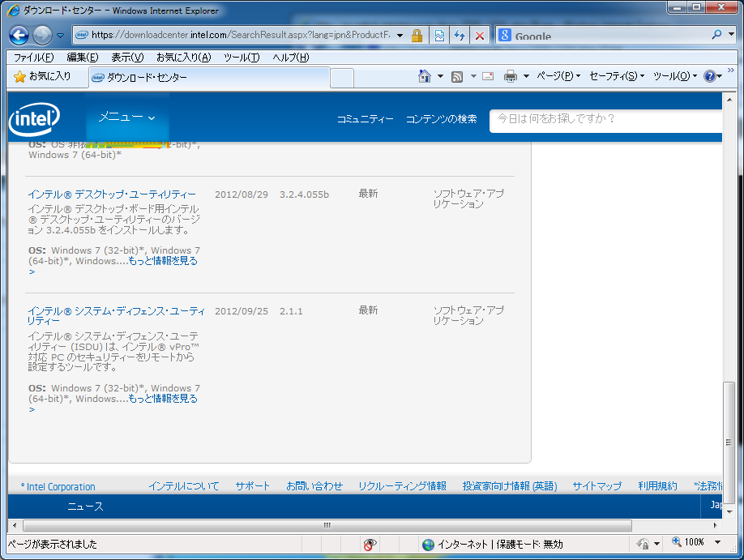The image size is (744, 560).
Task: Open the お気に入り(A) menu
Action: coord(184,58)
